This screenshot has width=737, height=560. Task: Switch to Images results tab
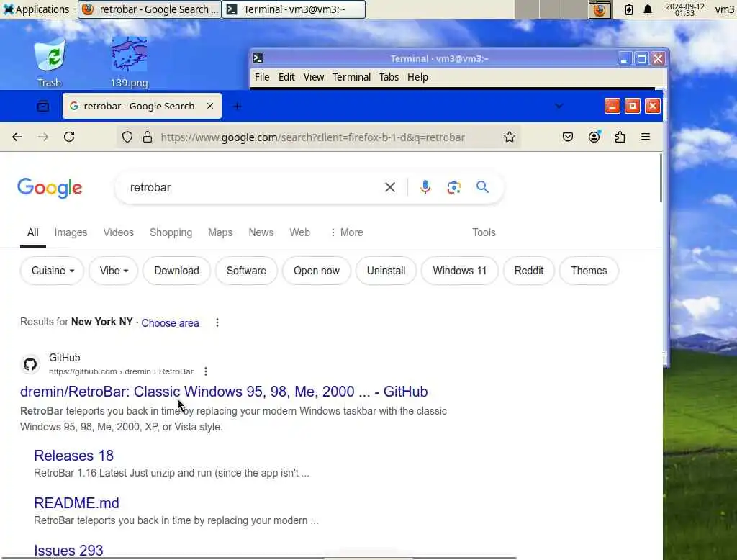71,232
